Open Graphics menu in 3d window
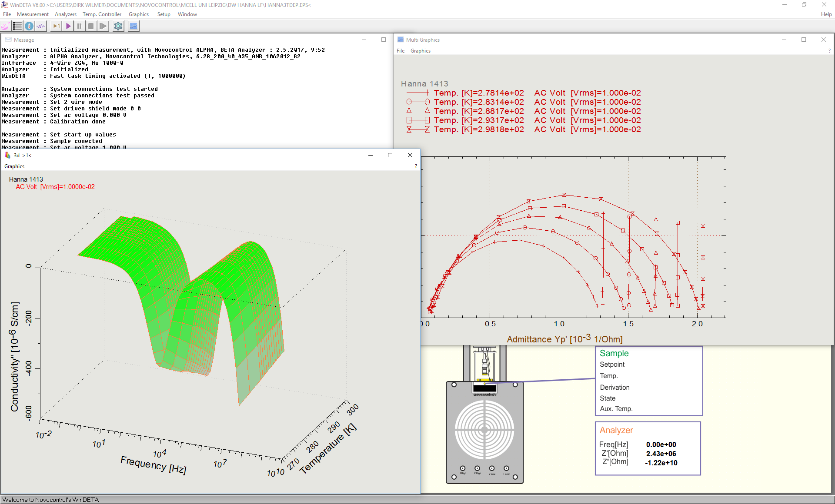 (14, 166)
